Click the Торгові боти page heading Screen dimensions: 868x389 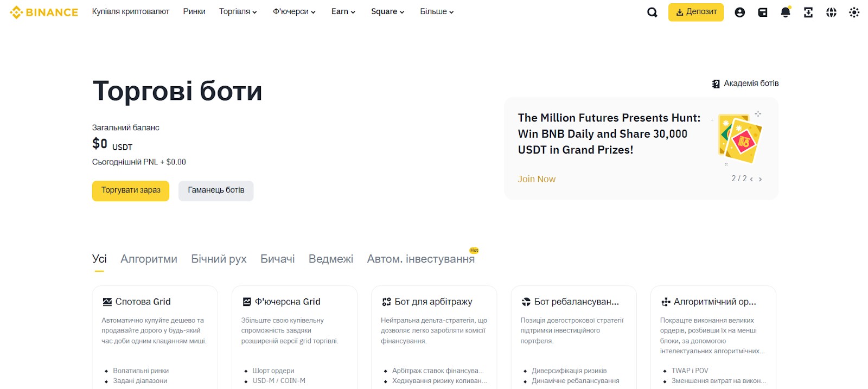coord(177,91)
